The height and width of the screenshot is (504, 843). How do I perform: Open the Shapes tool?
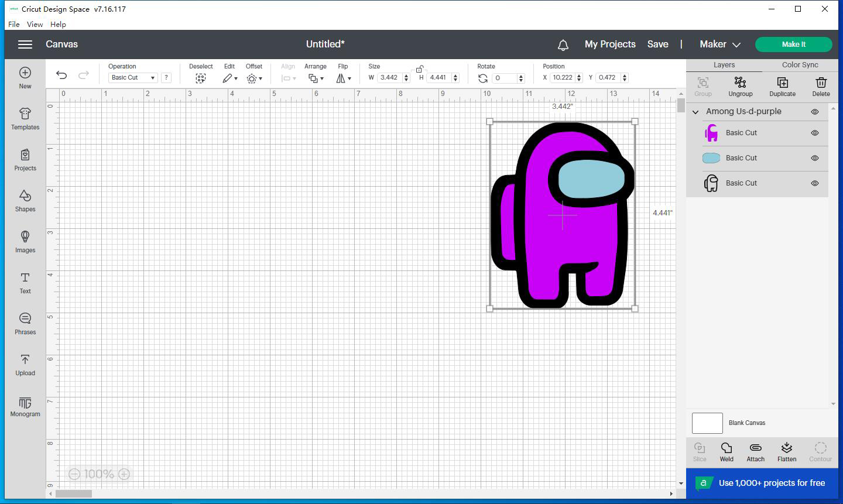click(x=25, y=201)
